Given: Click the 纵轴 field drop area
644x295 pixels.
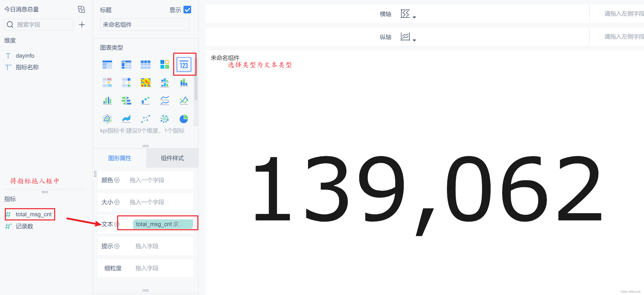Looking at the screenshot, I should [x=617, y=37].
